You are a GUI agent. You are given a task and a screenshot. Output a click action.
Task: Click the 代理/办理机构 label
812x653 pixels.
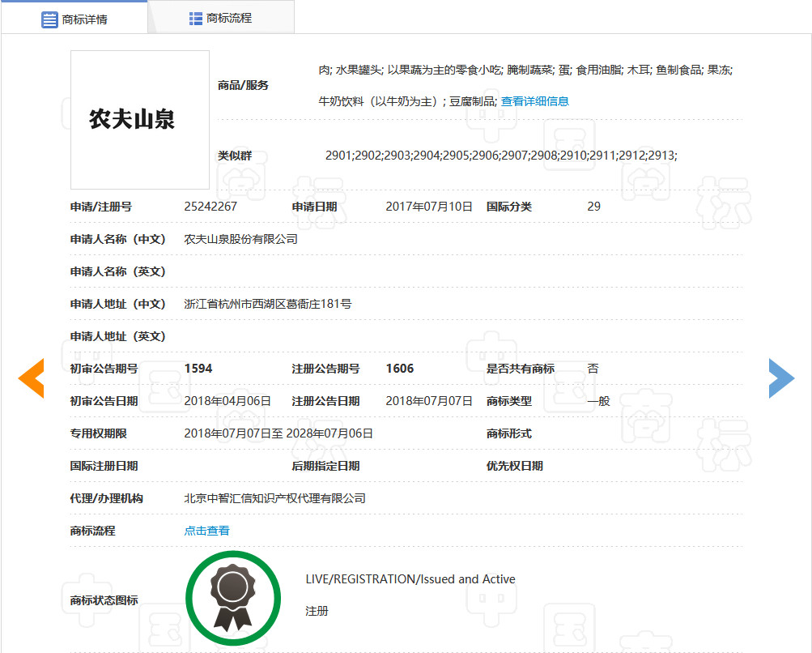coord(106,498)
